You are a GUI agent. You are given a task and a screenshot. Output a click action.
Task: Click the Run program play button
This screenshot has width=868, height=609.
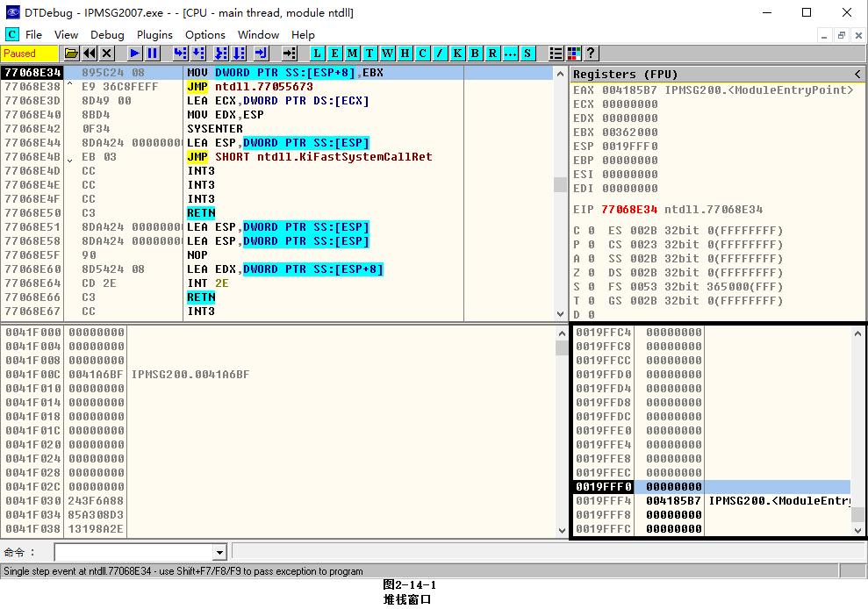click(x=135, y=54)
